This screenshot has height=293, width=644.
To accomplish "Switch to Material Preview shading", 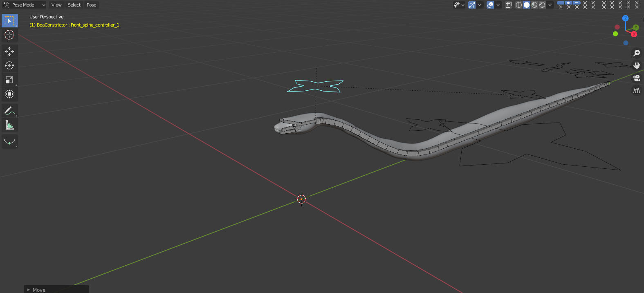I will [534, 5].
